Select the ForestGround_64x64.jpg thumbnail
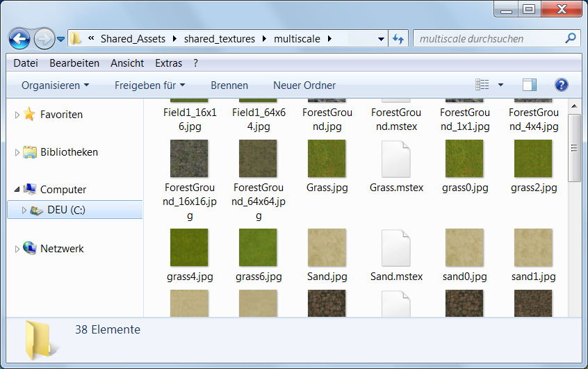The width and height of the screenshot is (588, 369). 258,158
